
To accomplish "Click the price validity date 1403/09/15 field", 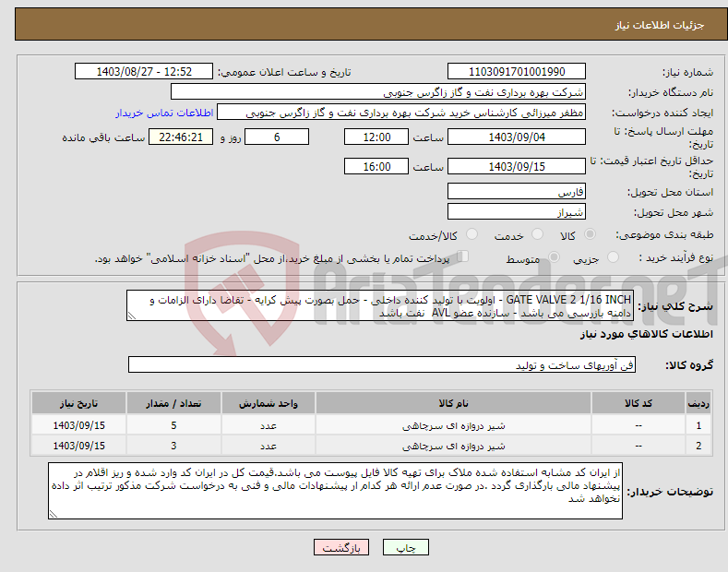I will (517, 166).
